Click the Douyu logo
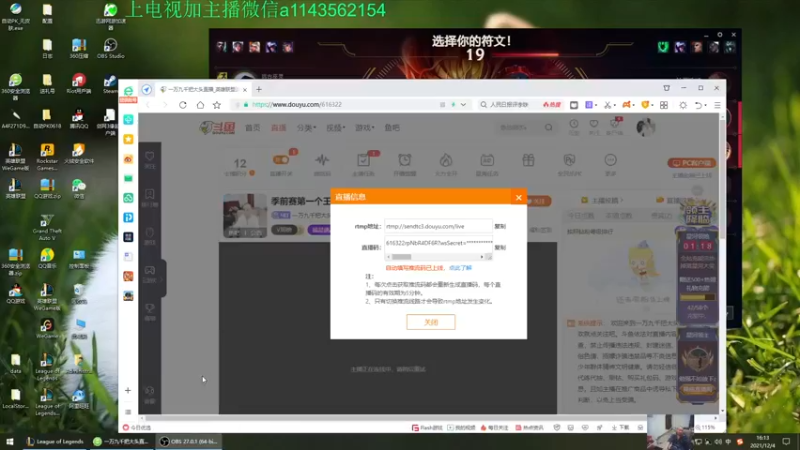The height and width of the screenshot is (450, 800). [217, 128]
